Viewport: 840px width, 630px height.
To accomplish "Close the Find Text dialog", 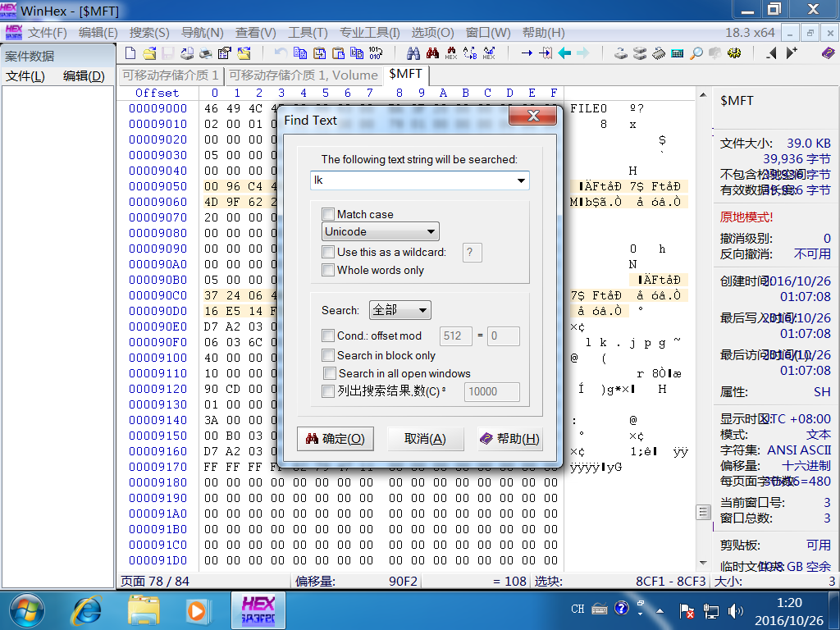I will [533, 116].
